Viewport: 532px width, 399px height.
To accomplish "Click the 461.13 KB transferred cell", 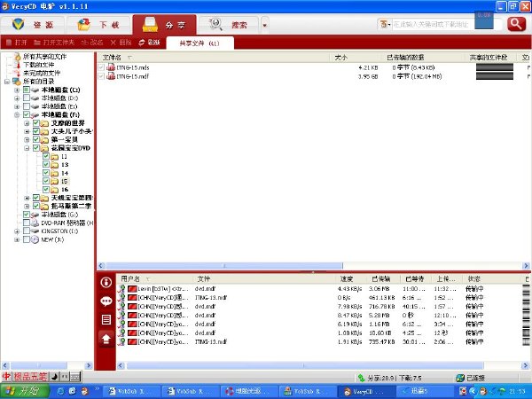I will tap(381, 298).
